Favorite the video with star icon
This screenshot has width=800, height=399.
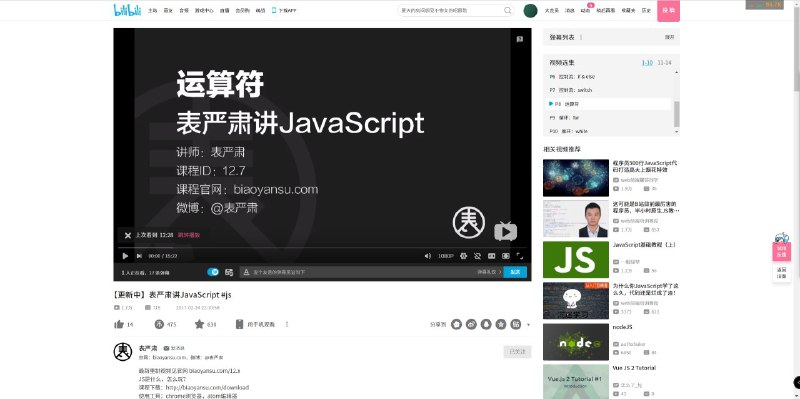(x=199, y=324)
